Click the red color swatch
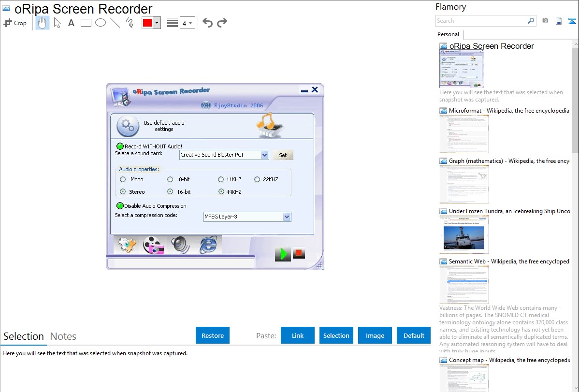The width and height of the screenshot is (579, 392). click(x=147, y=23)
